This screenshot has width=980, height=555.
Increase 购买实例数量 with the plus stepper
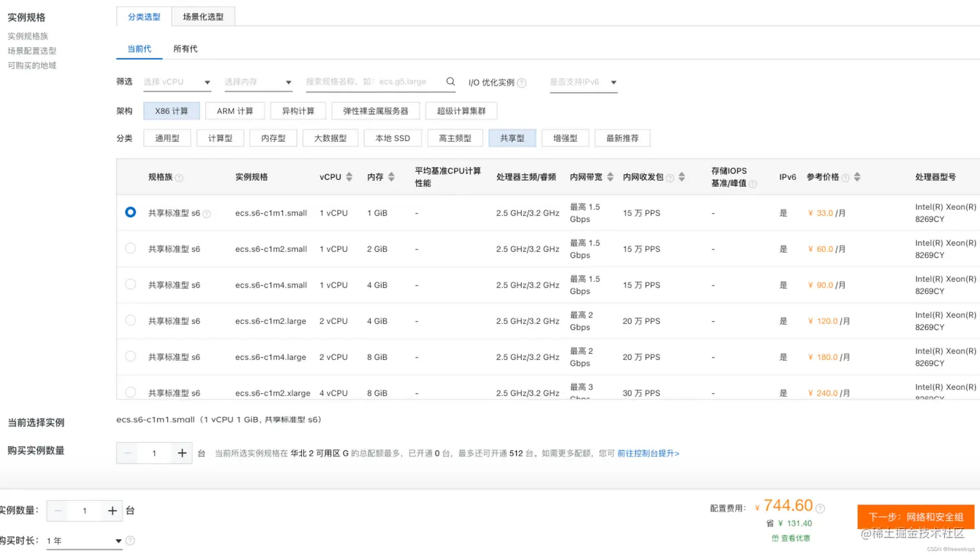(182, 454)
